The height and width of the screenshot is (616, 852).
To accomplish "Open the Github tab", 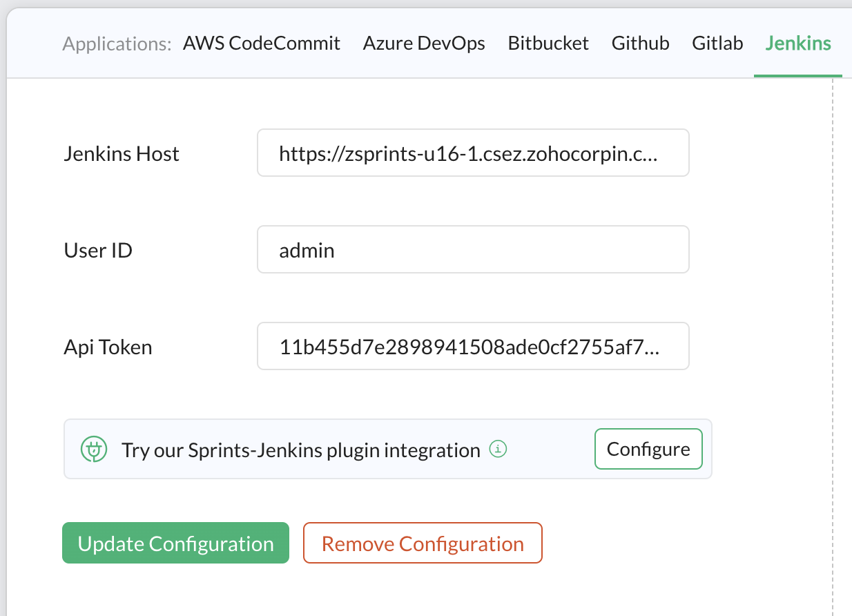I will 640,44.
